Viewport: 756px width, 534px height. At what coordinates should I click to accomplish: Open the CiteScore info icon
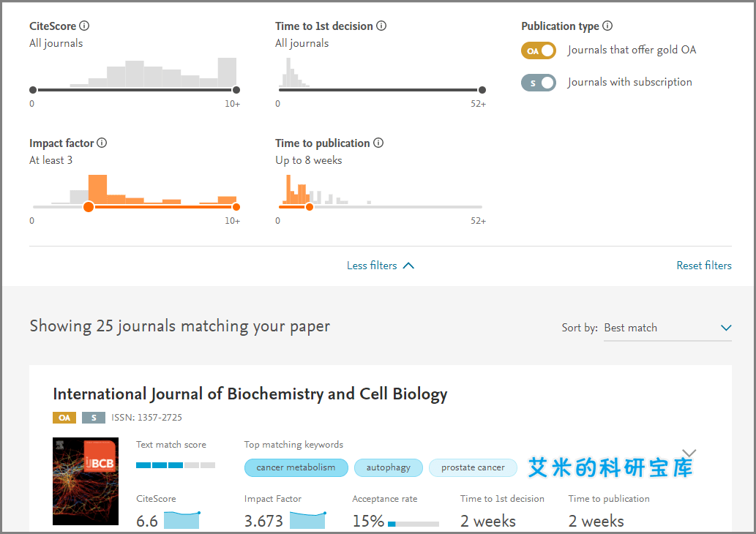(x=84, y=26)
